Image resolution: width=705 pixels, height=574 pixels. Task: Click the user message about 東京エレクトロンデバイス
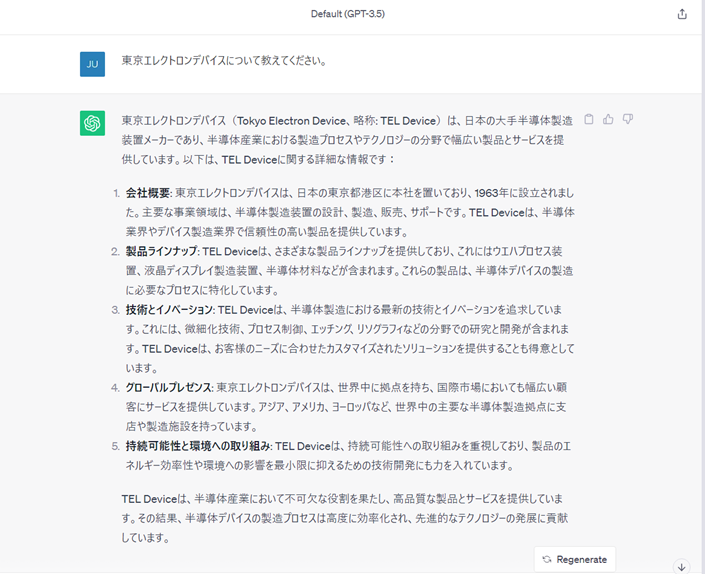pyautogui.click(x=224, y=61)
